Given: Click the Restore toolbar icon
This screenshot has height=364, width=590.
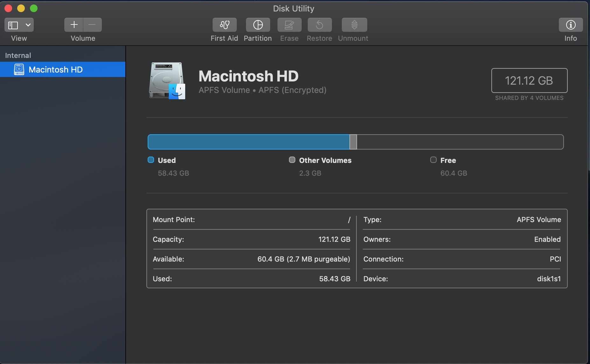Looking at the screenshot, I should tap(320, 25).
